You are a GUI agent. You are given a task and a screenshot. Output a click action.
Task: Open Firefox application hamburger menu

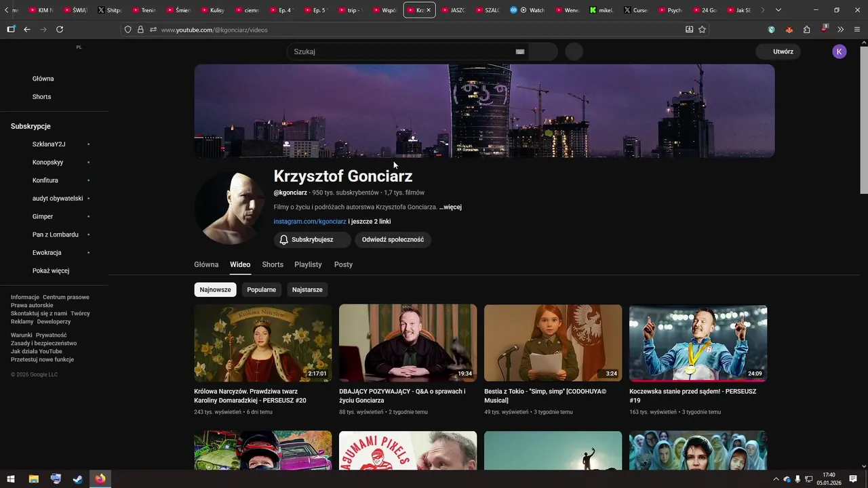(857, 30)
